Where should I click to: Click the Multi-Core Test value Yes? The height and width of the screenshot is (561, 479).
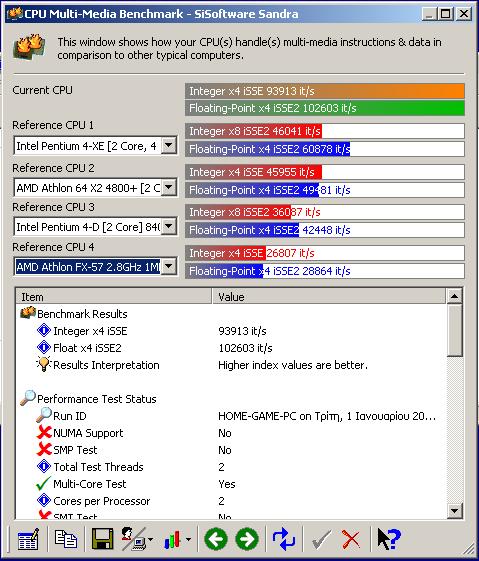[x=227, y=484]
